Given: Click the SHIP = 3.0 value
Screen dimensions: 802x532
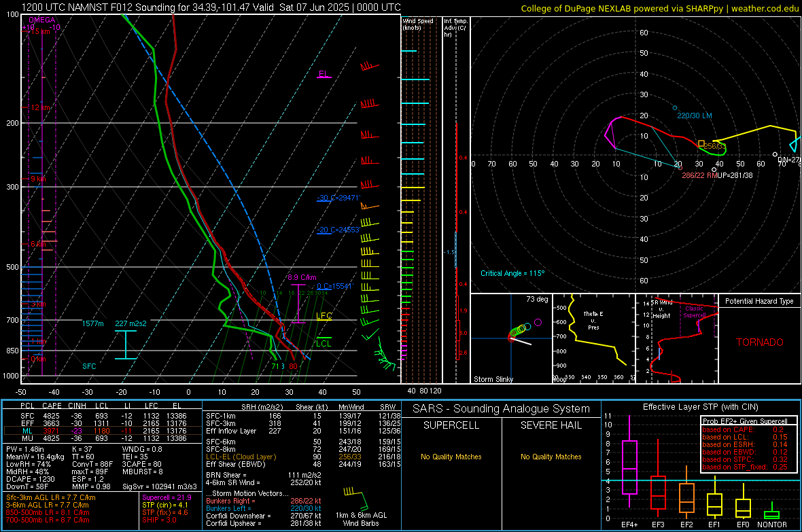Looking at the screenshot, I should [x=159, y=520].
